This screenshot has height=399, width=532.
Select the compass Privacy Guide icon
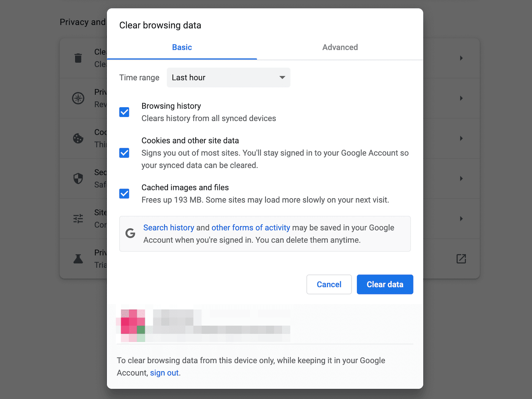click(78, 98)
